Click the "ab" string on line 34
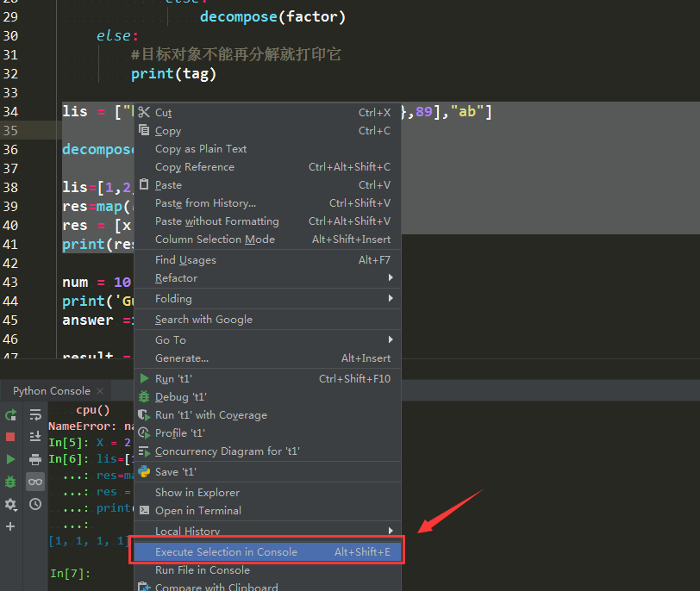 pos(467,111)
